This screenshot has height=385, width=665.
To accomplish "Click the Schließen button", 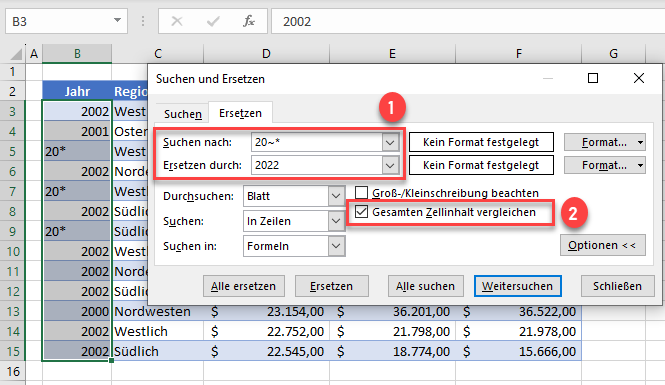I will (617, 286).
